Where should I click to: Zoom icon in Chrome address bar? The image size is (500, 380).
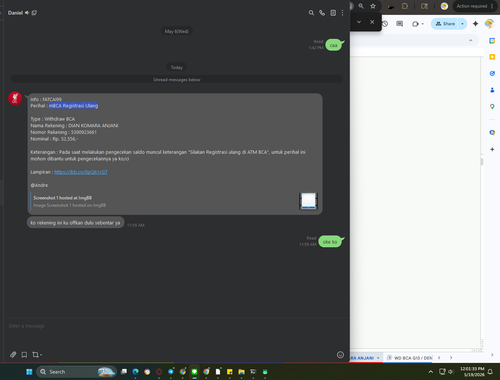pyautogui.click(x=361, y=6)
